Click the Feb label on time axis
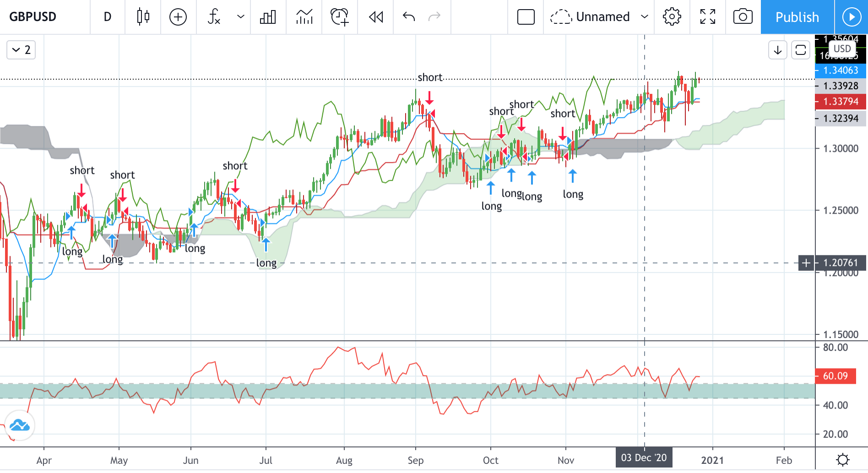 click(784, 460)
